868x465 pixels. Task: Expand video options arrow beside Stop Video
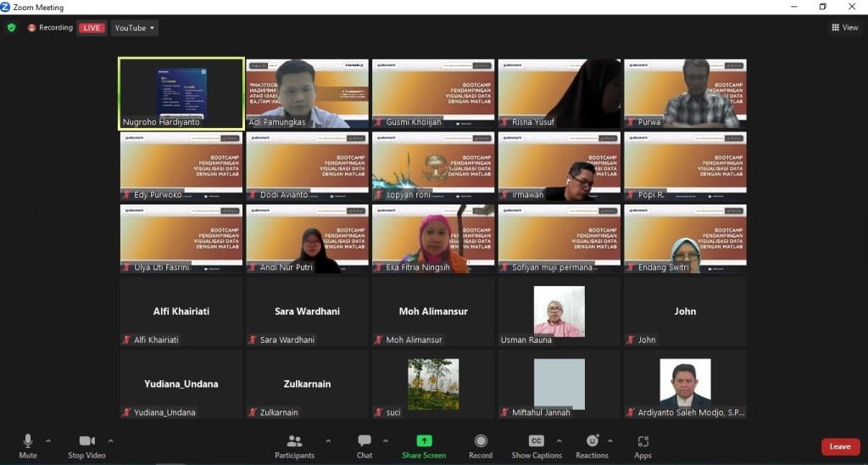111,441
